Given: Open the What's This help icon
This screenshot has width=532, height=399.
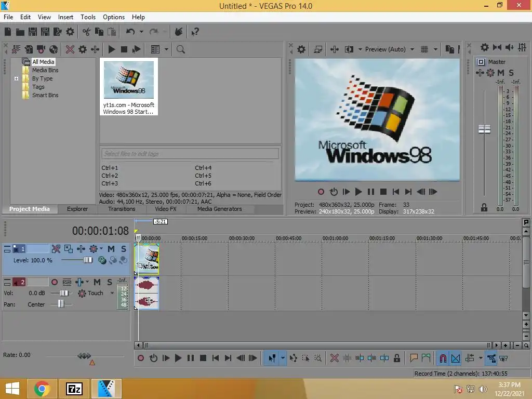Looking at the screenshot, I should [195, 32].
